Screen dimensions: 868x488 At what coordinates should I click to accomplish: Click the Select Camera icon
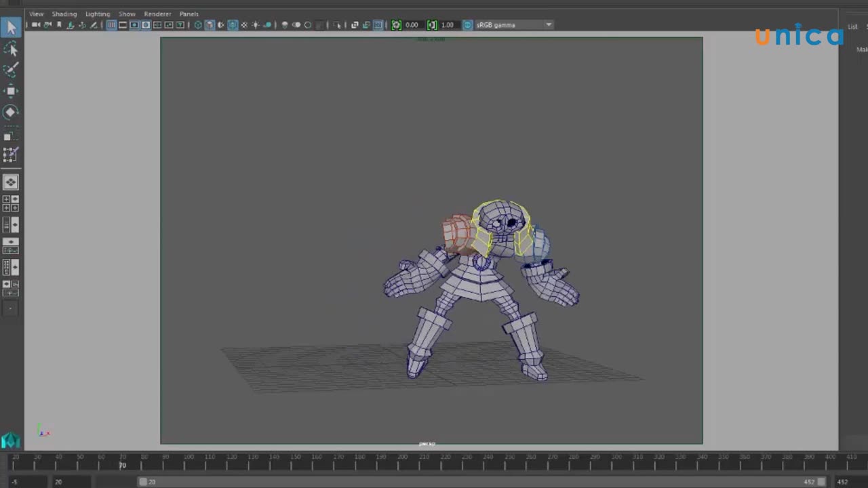(35, 25)
